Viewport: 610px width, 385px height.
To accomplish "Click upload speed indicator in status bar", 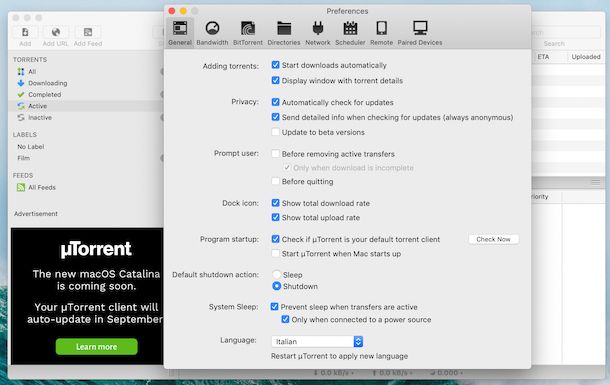I will tap(392, 373).
